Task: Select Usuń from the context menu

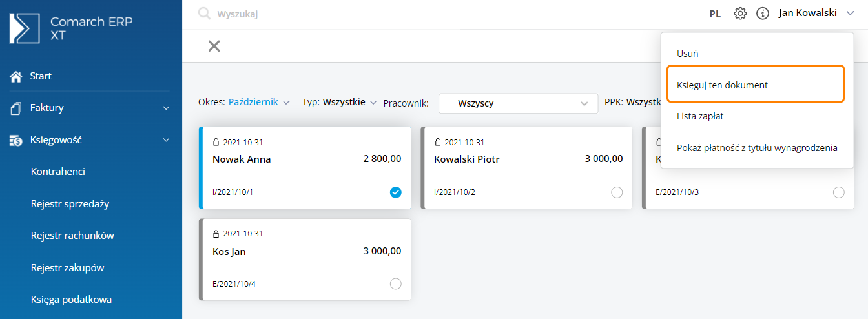Action: point(687,53)
